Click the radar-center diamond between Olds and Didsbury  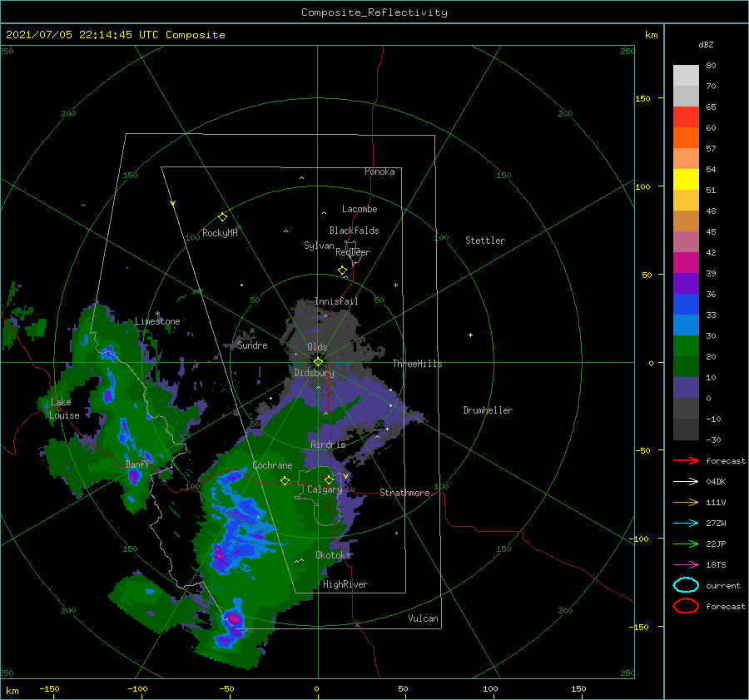pos(318,362)
